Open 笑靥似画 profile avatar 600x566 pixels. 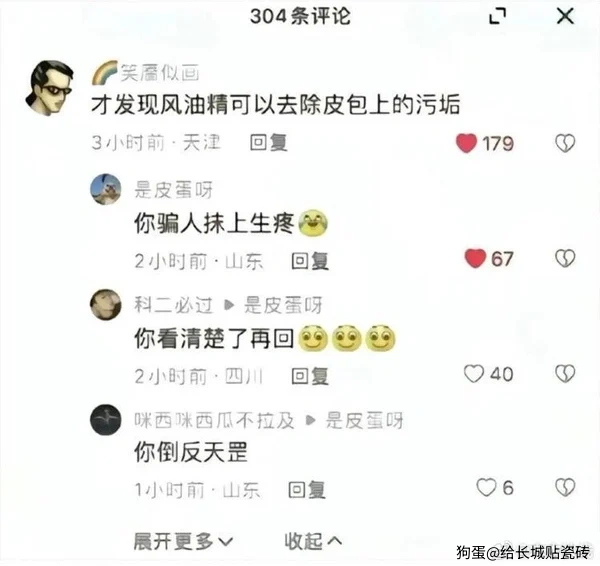pyautogui.click(x=49, y=88)
